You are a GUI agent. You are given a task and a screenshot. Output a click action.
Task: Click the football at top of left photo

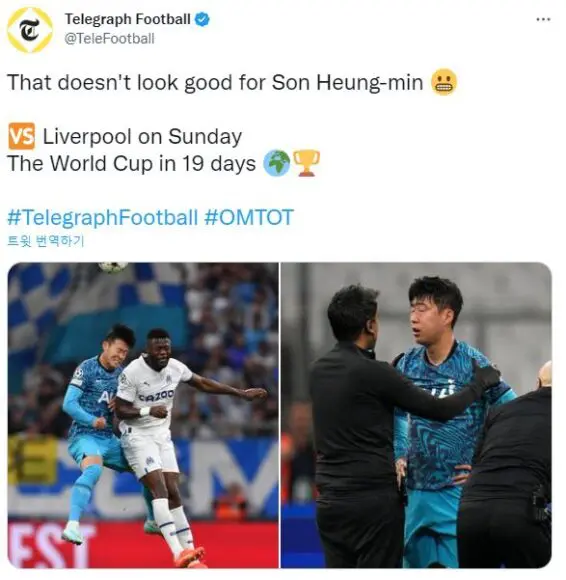[x=113, y=266]
